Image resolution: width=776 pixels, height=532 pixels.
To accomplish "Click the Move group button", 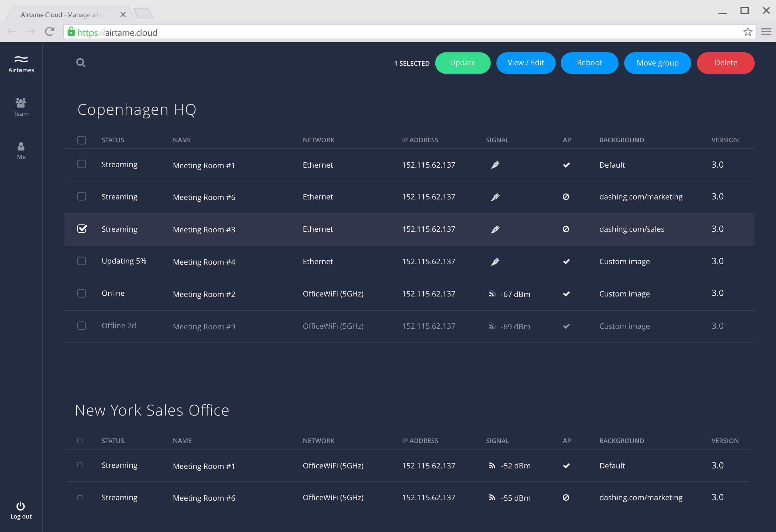I will pyautogui.click(x=657, y=63).
